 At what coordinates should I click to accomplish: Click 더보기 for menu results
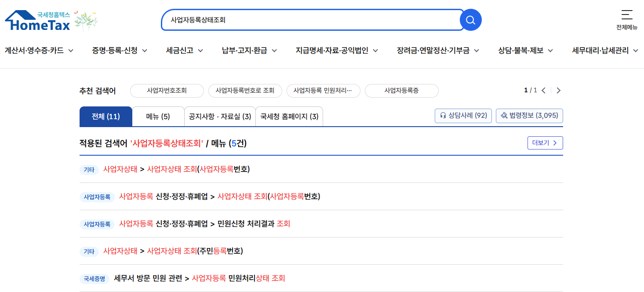pos(545,143)
